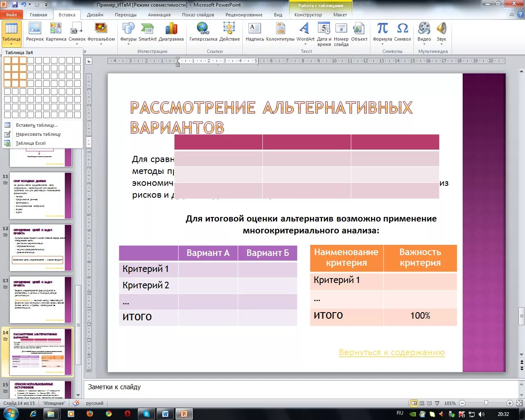
Task: Switch to Reading view in status bar
Action: pyautogui.click(x=429, y=403)
